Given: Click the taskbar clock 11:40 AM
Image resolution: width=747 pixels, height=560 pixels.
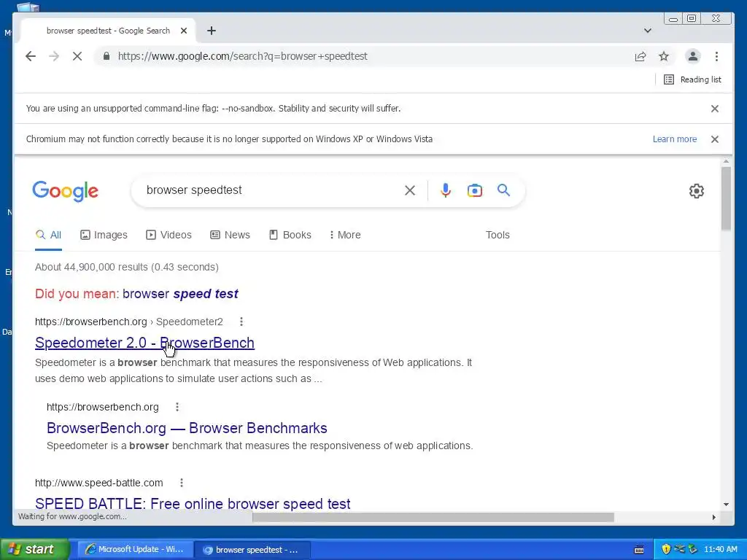Looking at the screenshot, I should coord(720,550).
